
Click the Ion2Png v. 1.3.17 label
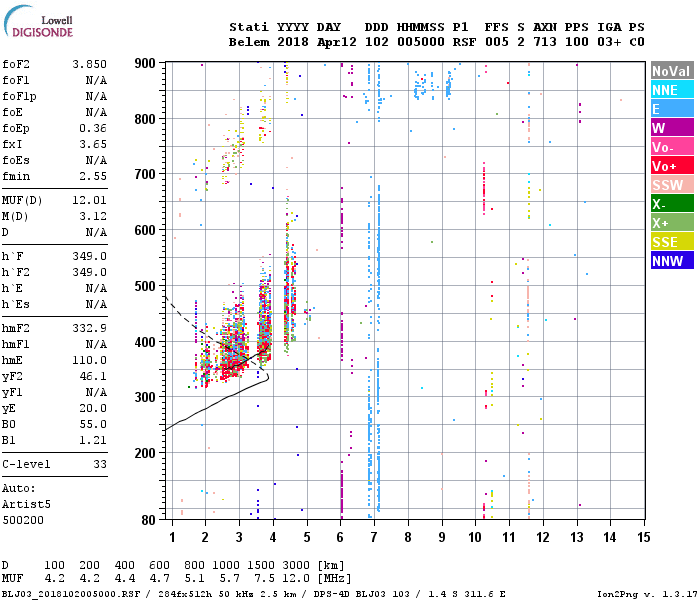point(646,594)
